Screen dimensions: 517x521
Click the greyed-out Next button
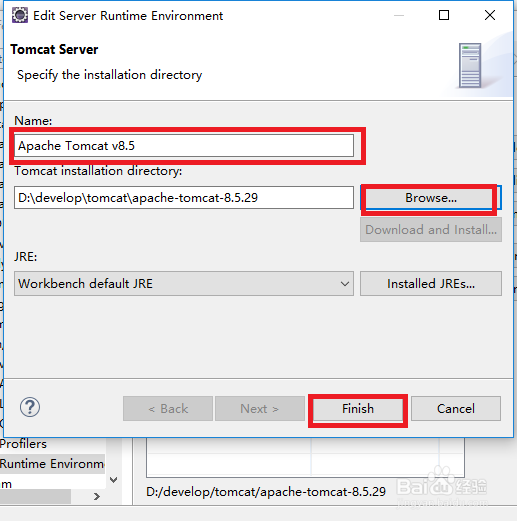click(x=260, y=409)
